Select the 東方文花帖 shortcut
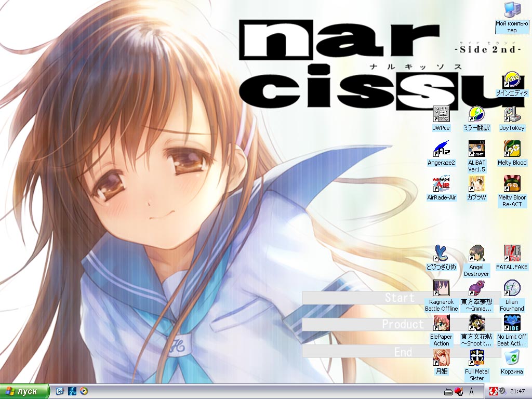Image resolution: width=532 pixels, height=399 pixels. (x=476, y=331)
